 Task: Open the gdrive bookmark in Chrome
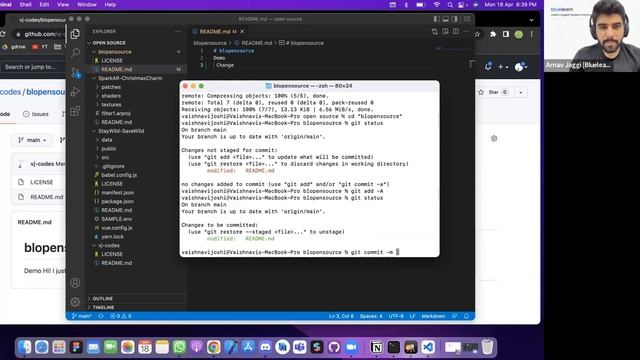[x=14, y=47]
